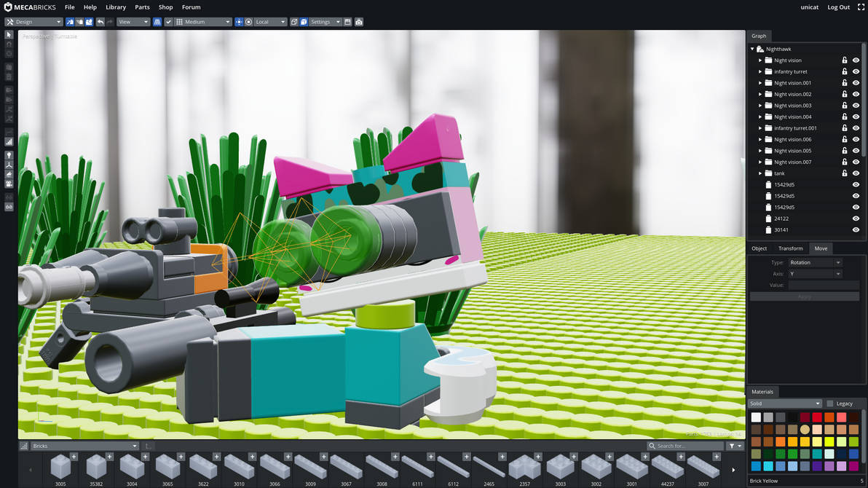Open the Y axis dropdown
868x488 pixels.
[x=815, y=274]
